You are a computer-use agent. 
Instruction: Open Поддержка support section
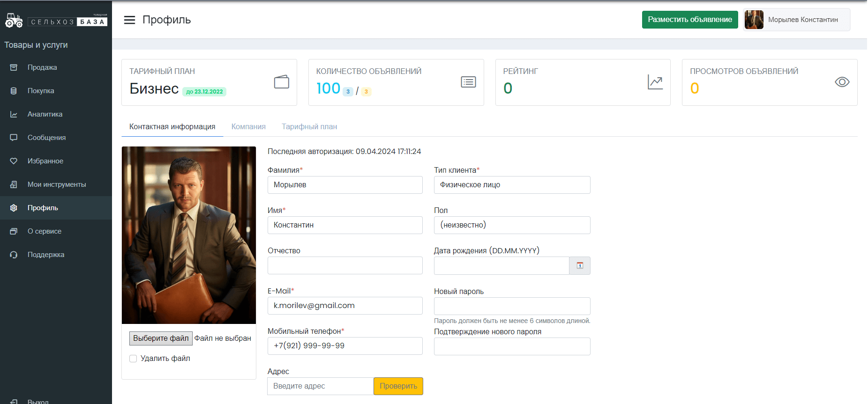pyautogui.click(x=45, y=255)
